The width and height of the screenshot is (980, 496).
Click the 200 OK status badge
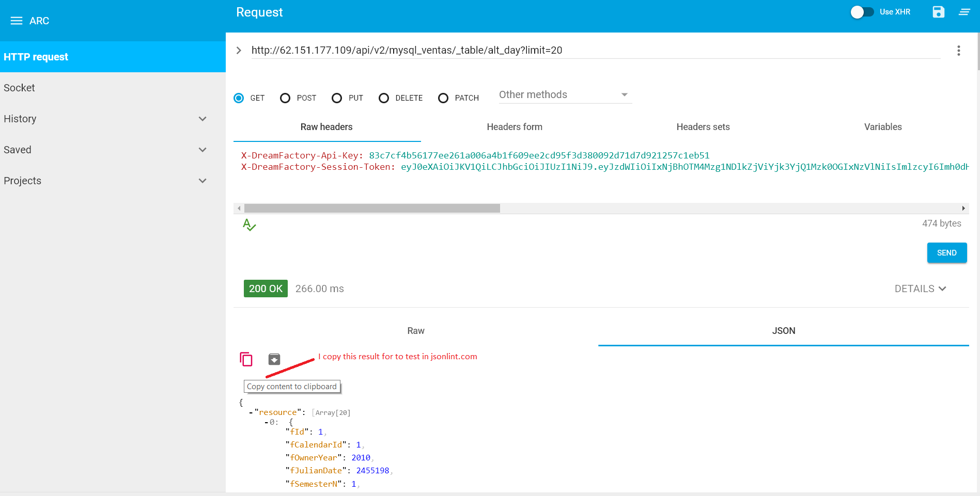[x=266, y=289]
